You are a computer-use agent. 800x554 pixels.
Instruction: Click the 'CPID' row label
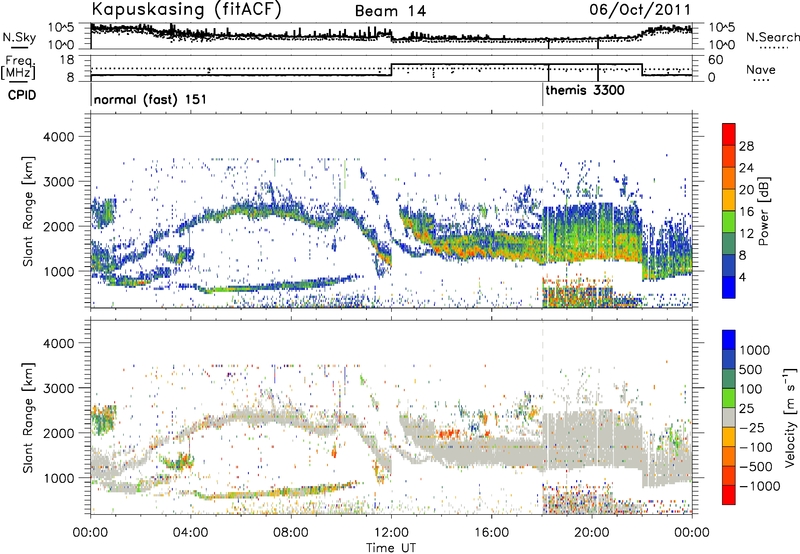coord(22,95)
